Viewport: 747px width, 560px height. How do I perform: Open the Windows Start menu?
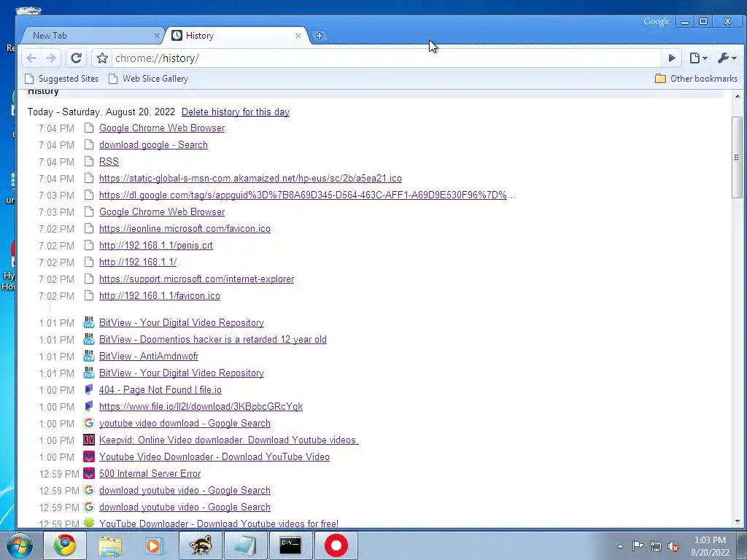click(20, 545)
